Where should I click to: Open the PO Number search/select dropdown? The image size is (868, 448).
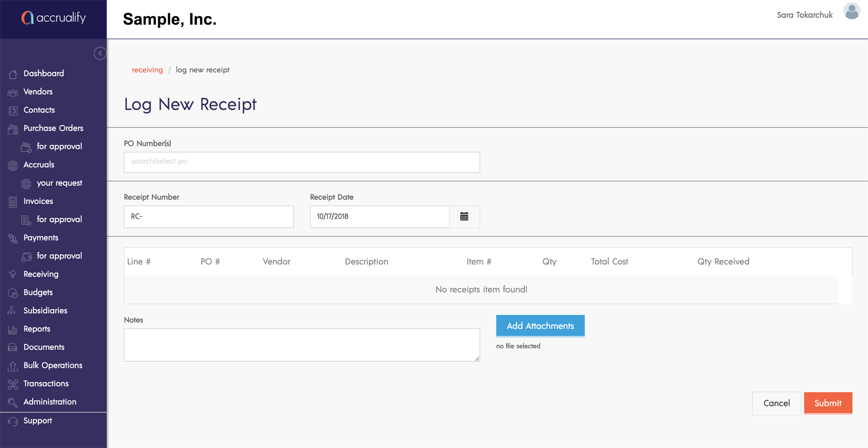[302, 162]
